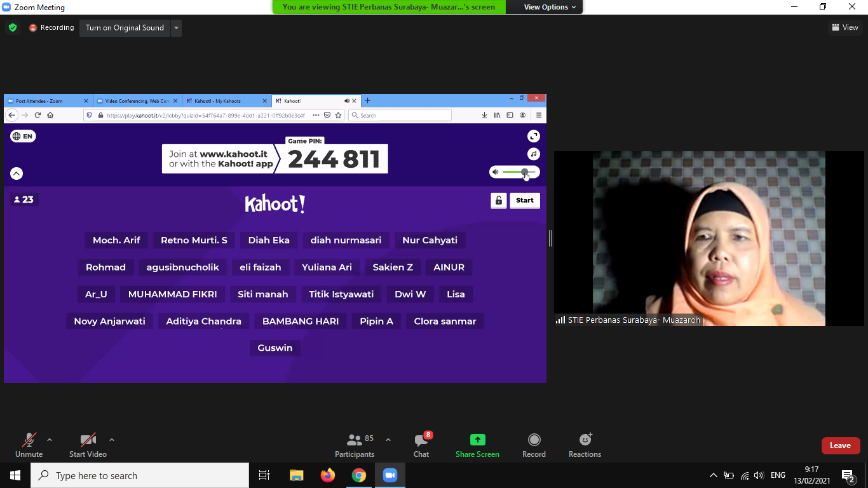Click the player count 23 badge
The image size is (868, 488).
tap(24, 200)
